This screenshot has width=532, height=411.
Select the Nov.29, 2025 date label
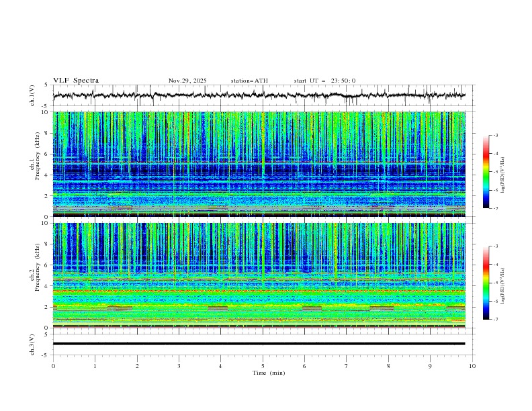pyautogui.click(x=187, y=81)
